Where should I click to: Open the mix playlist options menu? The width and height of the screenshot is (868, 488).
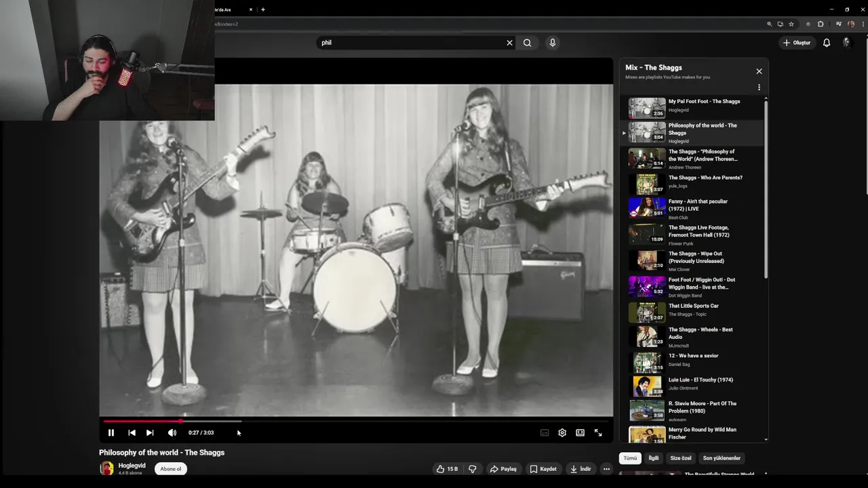[x=759, y=87]
